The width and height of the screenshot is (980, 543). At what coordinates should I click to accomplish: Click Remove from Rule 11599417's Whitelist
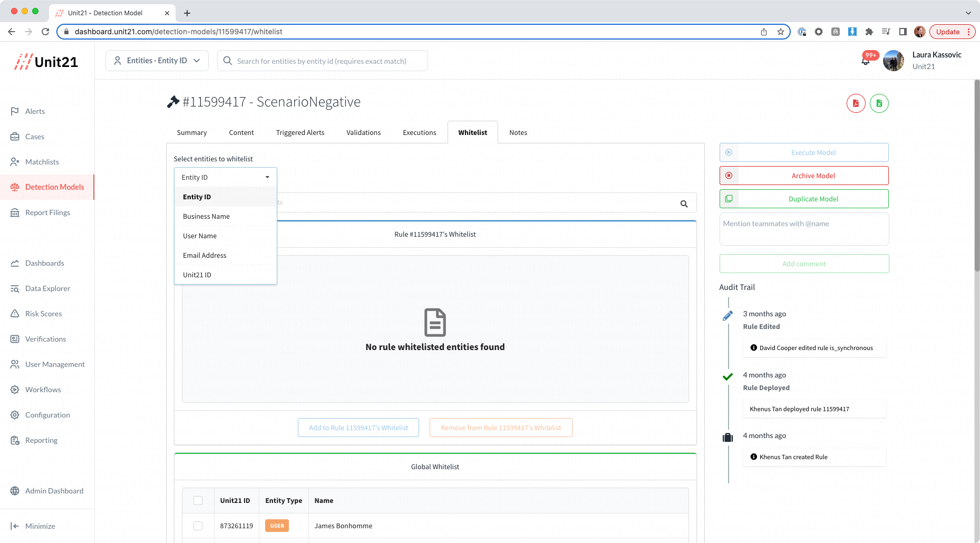501,428
